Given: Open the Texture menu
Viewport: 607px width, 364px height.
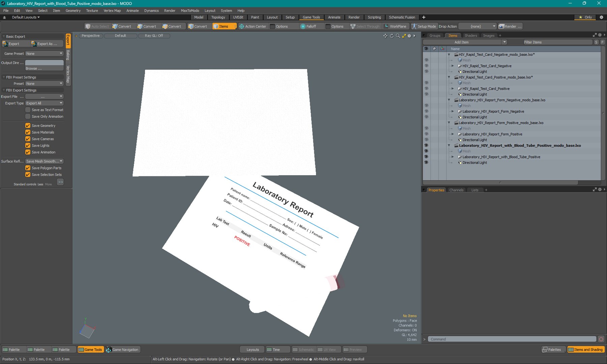Looking at the screenshot, I should click(x=92, y=11).
